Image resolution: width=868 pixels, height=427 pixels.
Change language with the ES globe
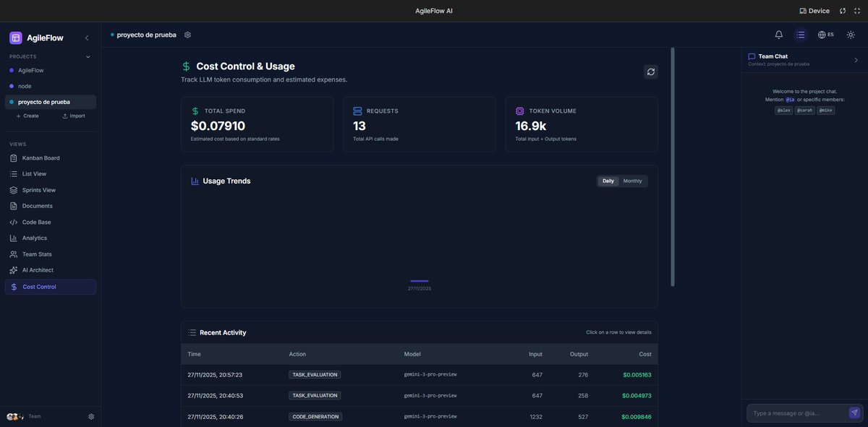[x=826, y=35]
